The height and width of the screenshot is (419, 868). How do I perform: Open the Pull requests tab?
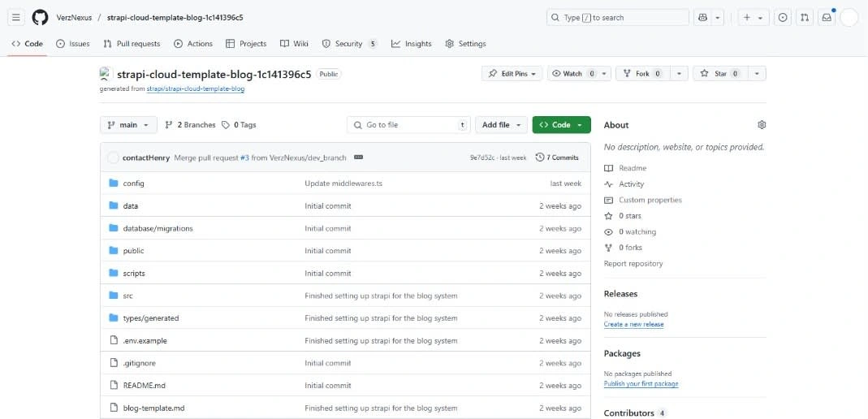coord(132,44)
